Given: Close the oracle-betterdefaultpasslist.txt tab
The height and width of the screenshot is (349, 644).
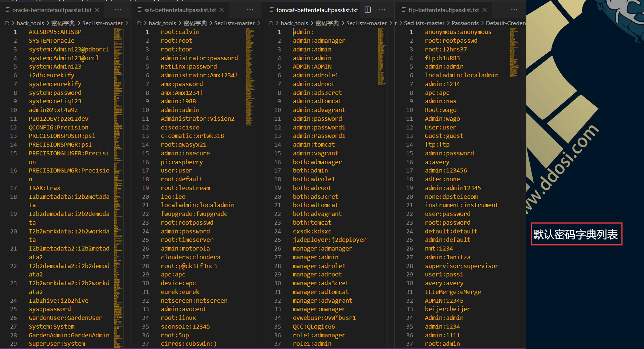Looking at the screenshot, I should pos(97,10).
